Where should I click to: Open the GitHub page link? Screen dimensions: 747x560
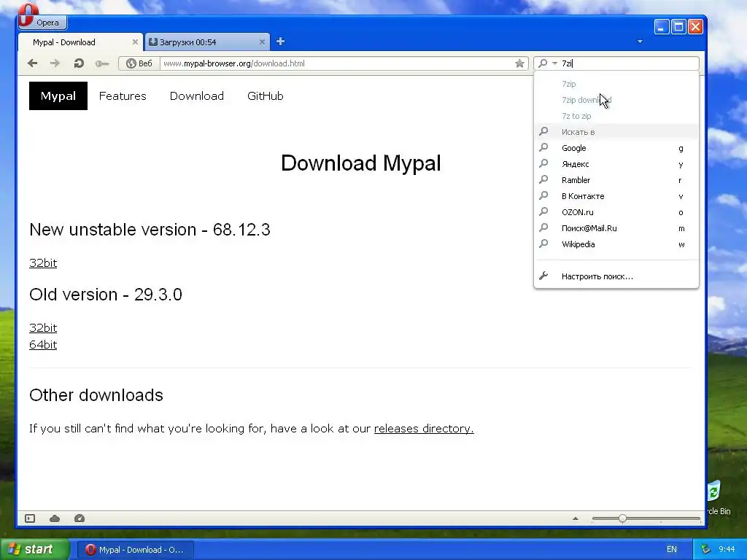[266, 96]
